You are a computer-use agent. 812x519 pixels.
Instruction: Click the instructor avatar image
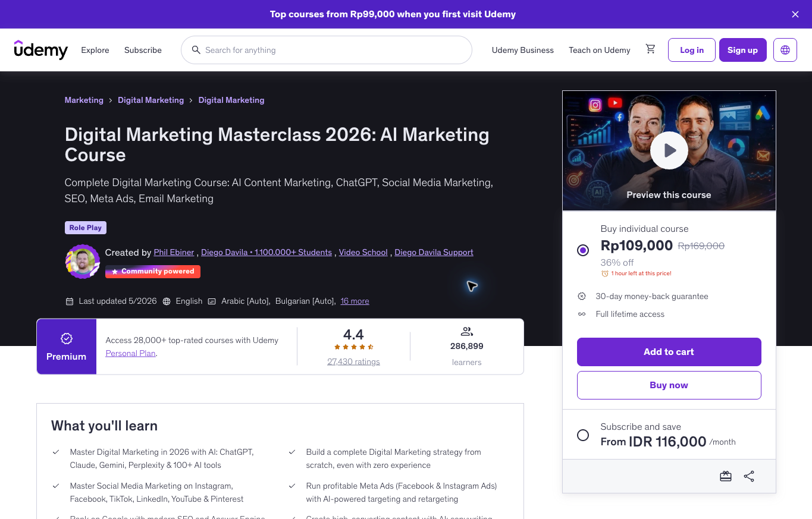tap(82, 262)
